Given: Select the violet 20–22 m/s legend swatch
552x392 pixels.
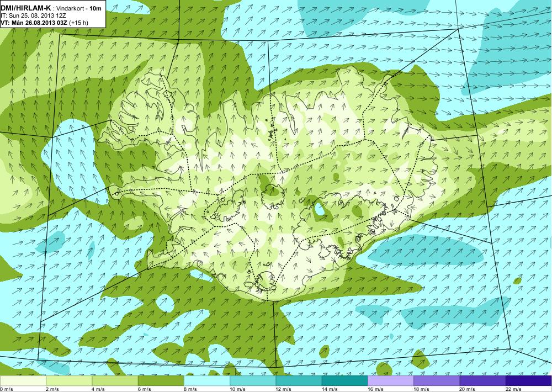Looking at the screenshot, I should pos(482,381).
